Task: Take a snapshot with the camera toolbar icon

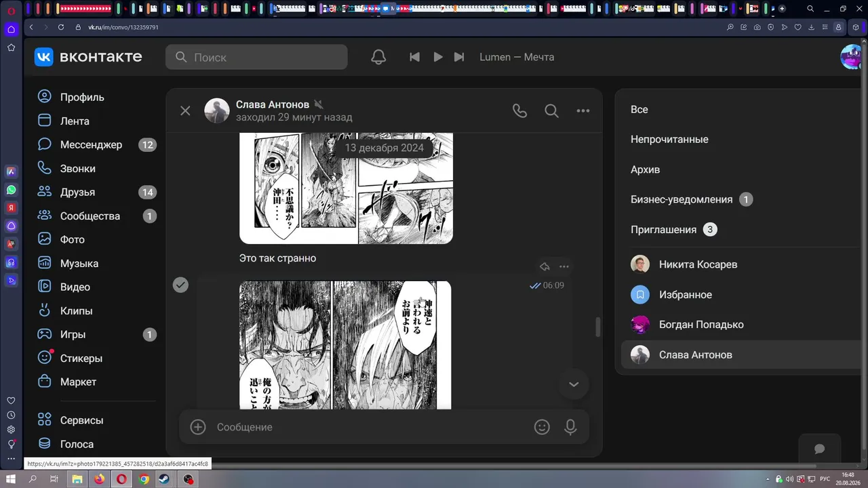Action: pos(757,27)
